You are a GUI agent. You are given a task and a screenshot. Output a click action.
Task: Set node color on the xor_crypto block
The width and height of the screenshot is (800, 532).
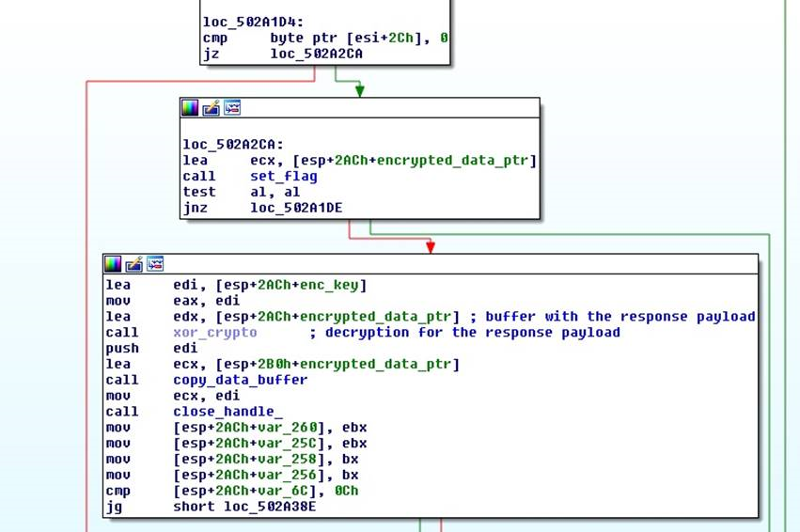[113, 264]
